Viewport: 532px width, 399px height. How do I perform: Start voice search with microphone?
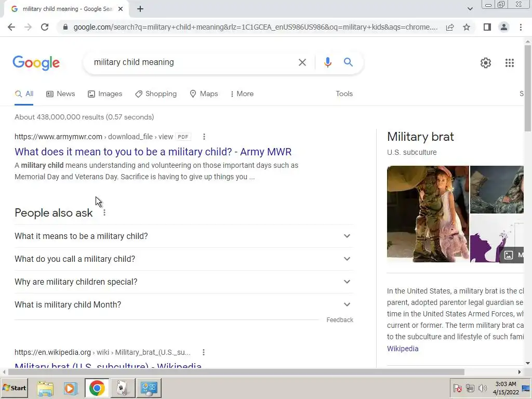[x=327, y=62]
